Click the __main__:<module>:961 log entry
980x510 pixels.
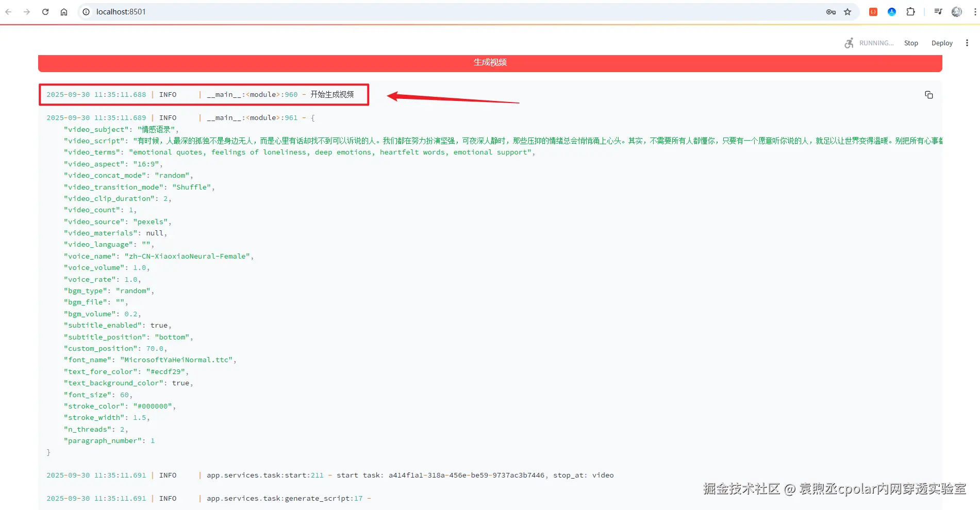point(180,117)
